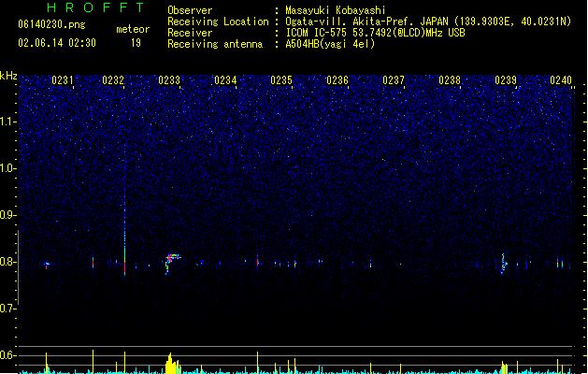Click the Observer label
The image size is (588, 374).
(x=190, y=10)
